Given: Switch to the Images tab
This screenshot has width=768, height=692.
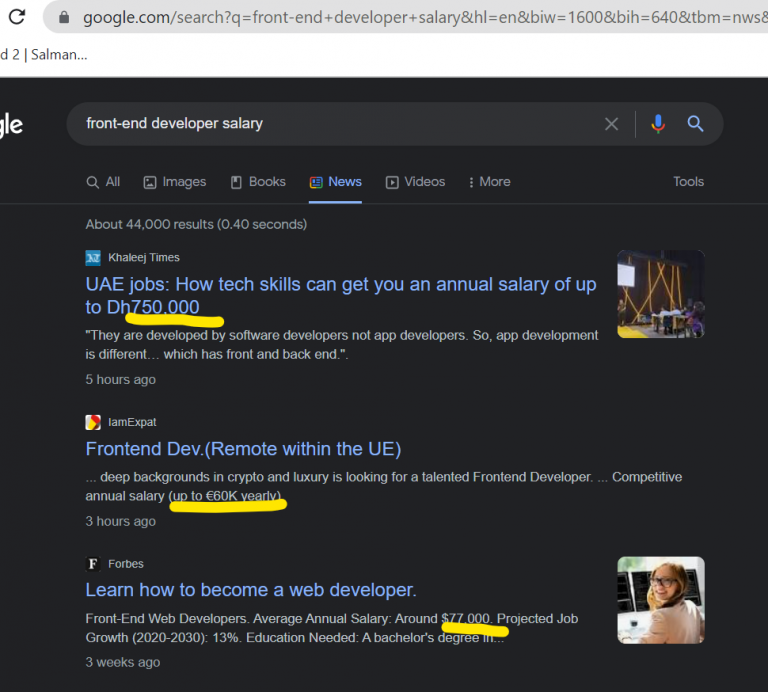Looking at the screenshot, I should (174, 182).
